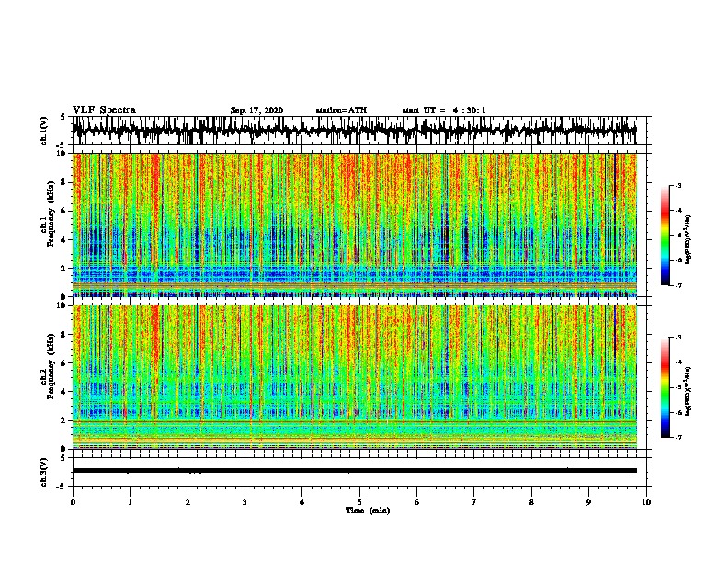
Task: Click the ch.2 color bar log(PSD) unit label
Action: coord(688,391)
